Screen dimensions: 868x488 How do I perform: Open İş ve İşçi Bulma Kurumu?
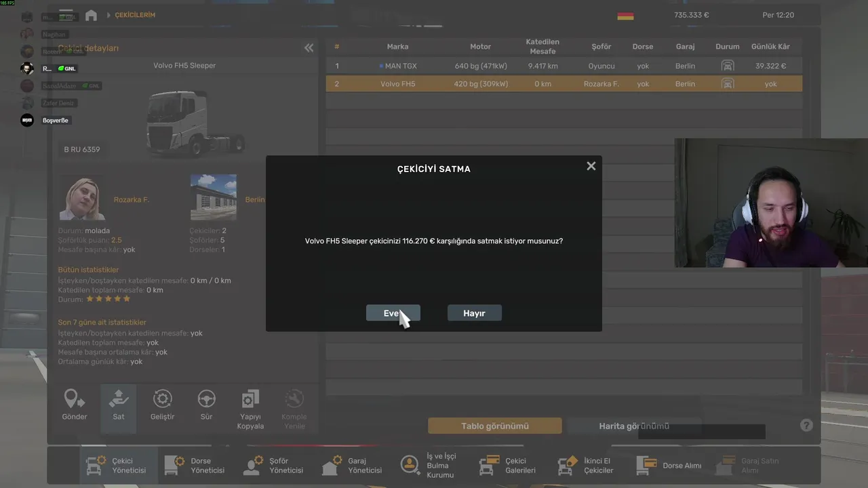point(431,466)
